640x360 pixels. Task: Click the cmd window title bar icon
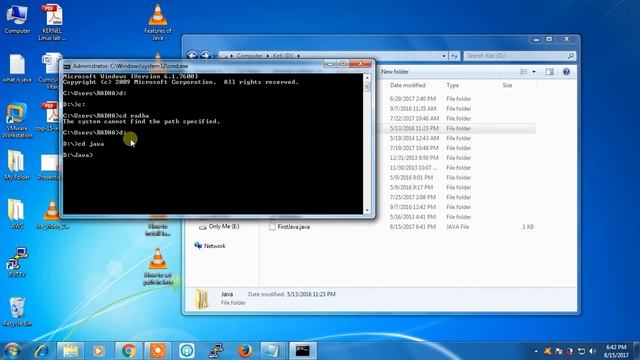[x=67, y=66]
